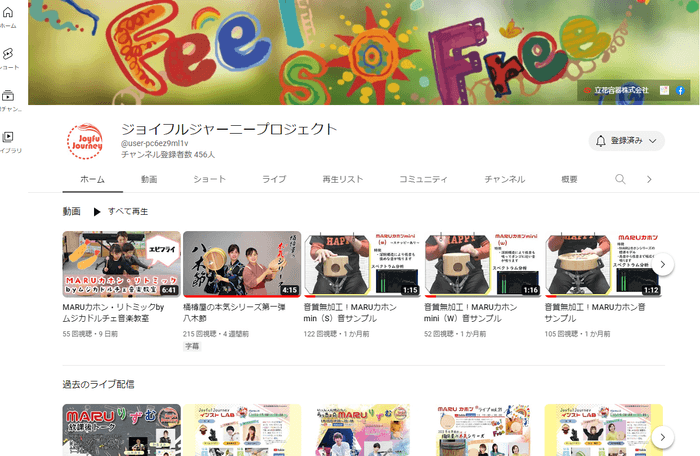Open the 登録済み subscription dropdown
Image resolution: width=700 pixels, height=456 pixels.
click(x=627, y=142)
